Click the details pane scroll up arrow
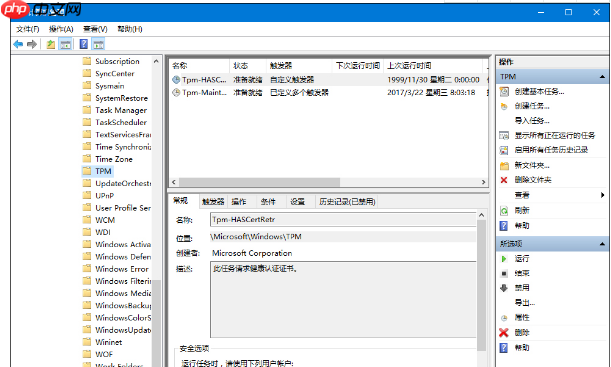Viewport: 611px width, 367px height. coord(482,215)
